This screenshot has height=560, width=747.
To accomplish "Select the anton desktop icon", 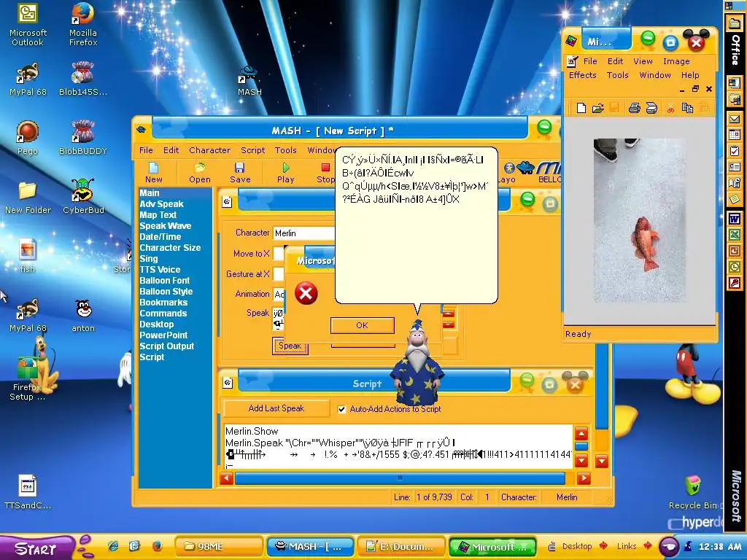I will pyautogui.click(x=83, y=315).
